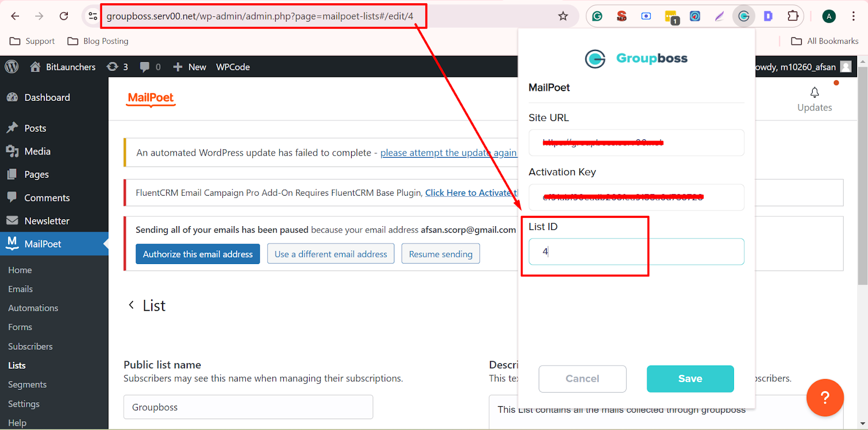Open the blue circular extension icon
Viewport: 868px width, 430px height.
[x=695, y=16]
